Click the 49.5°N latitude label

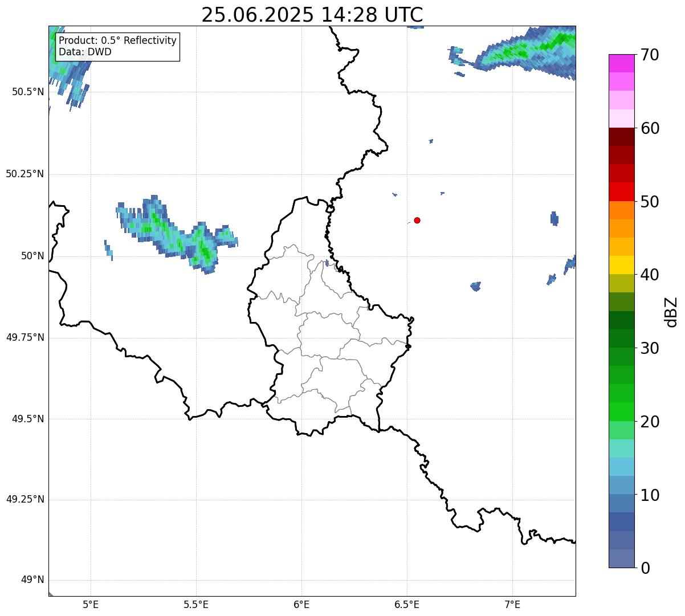tap(28, 419)
